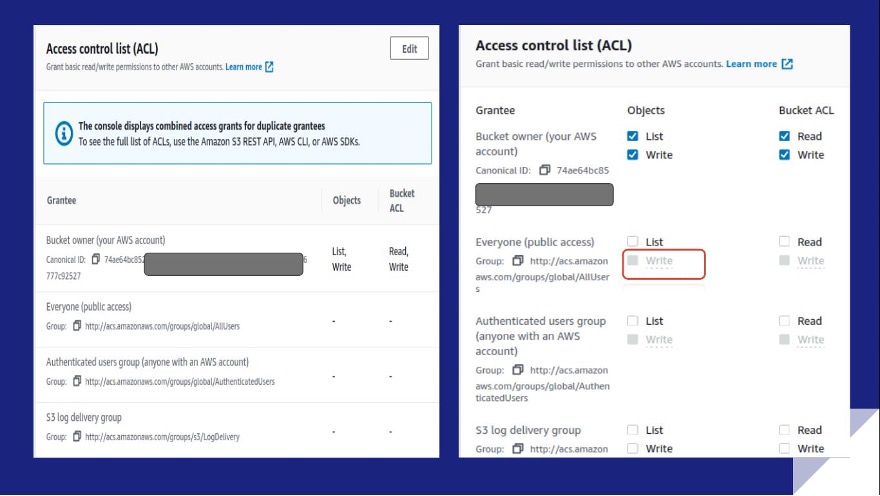The width and height of the screenshot is (880, 496).
Task: Click external link icon beside right Learn more
Action: (787, 64)
